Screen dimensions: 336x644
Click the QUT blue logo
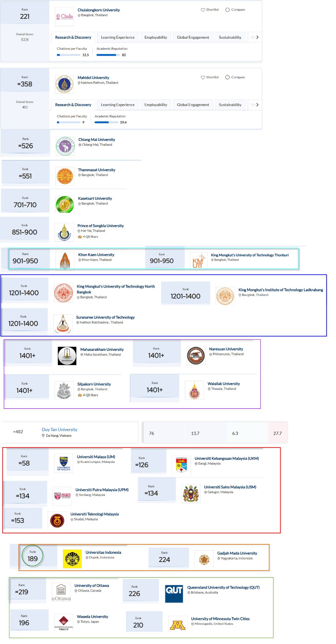pos(174,594)
